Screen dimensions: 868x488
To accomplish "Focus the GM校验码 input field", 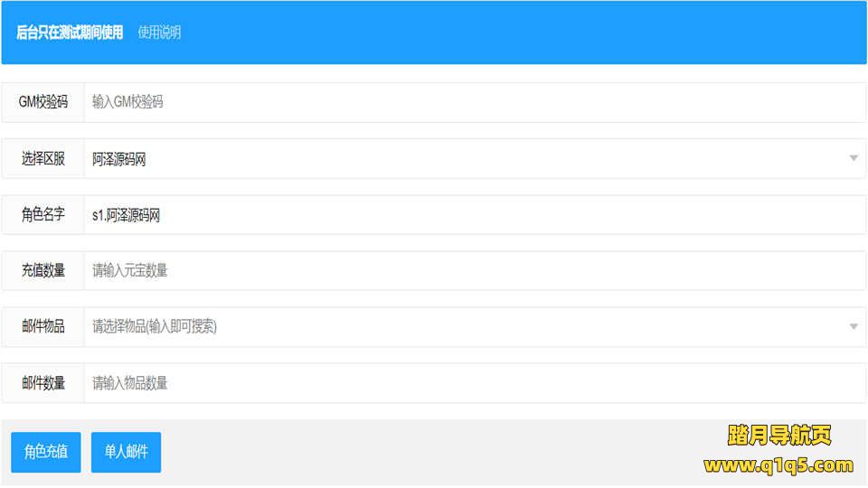I will click(x=474, y=102).
